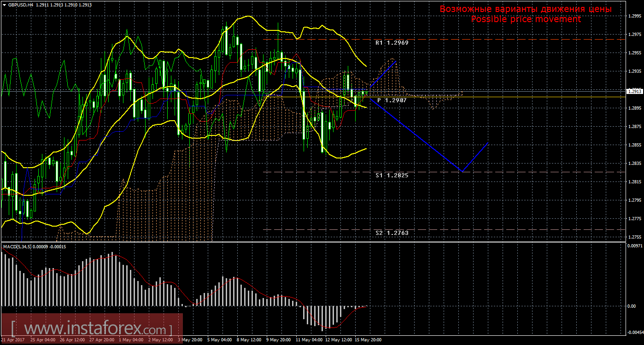Click the P 1.2907 pivot label
This screenshot has width=644, height=345.
392,100
